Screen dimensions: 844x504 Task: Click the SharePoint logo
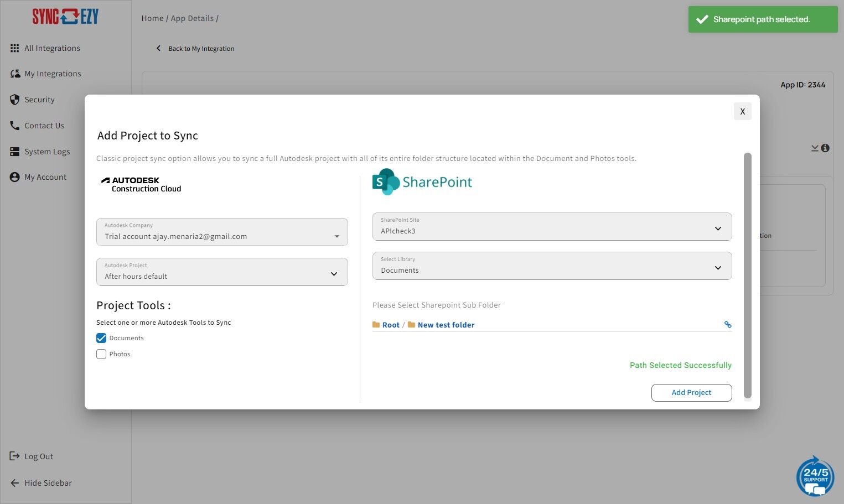point(422,182)
